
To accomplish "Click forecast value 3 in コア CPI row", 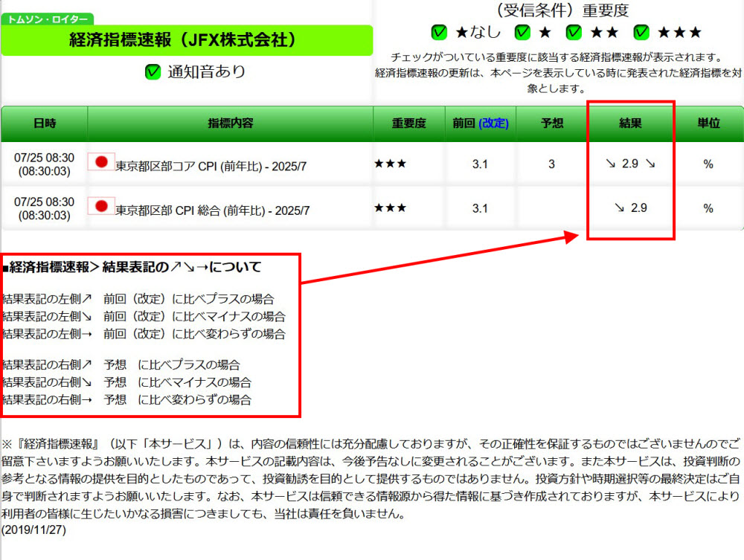I will coord(551,164).
